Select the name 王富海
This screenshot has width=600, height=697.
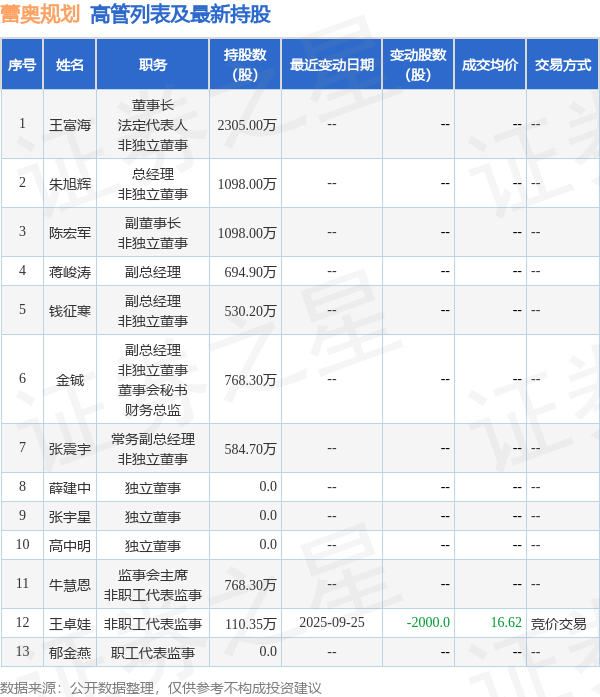70,125
